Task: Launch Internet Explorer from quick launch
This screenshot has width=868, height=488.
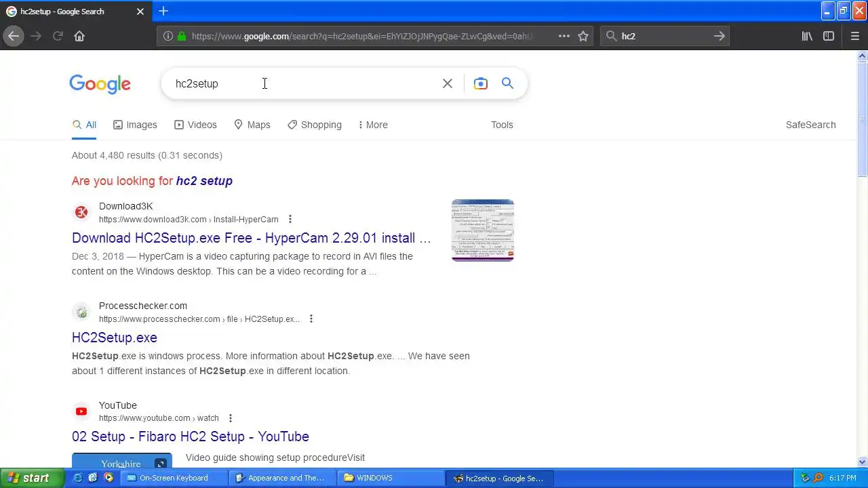Action: 78,478
